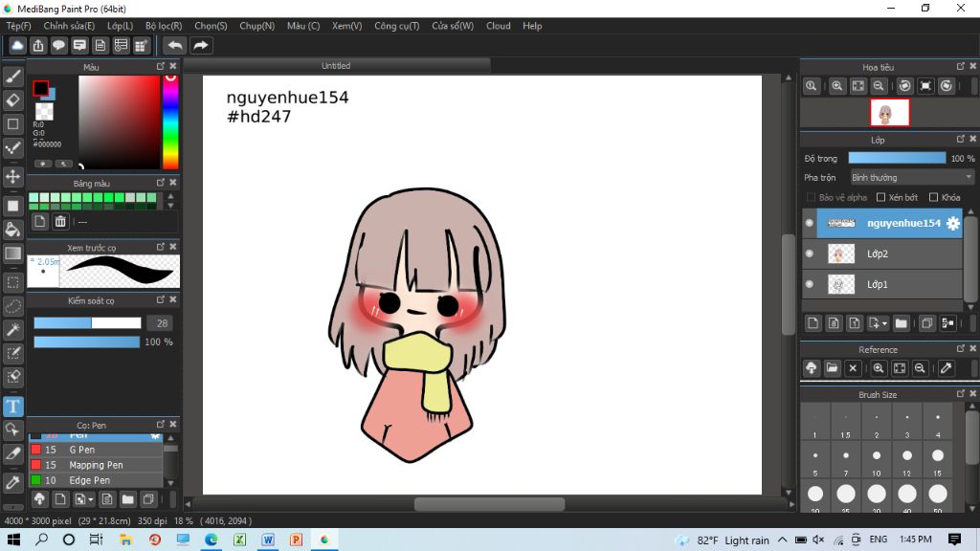Select the Bucket fill tool

[x=13, y=230]
